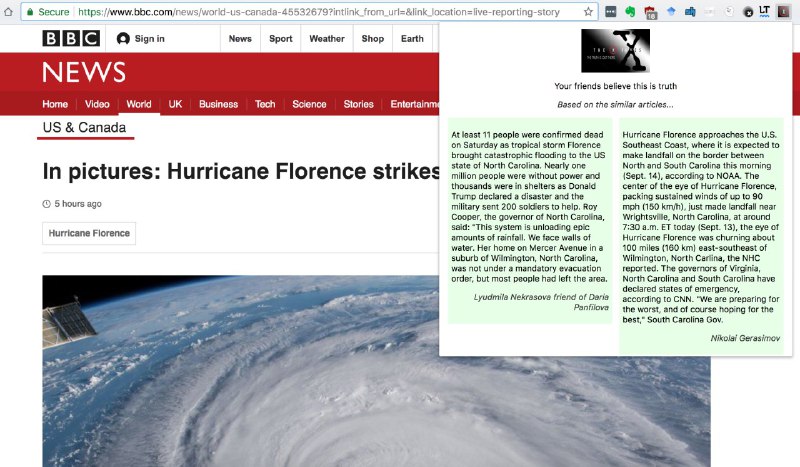Click Lyudmila Nekrasova friend attribution
The width and height of the screenshot is (800, 467).
click(541, 302)
